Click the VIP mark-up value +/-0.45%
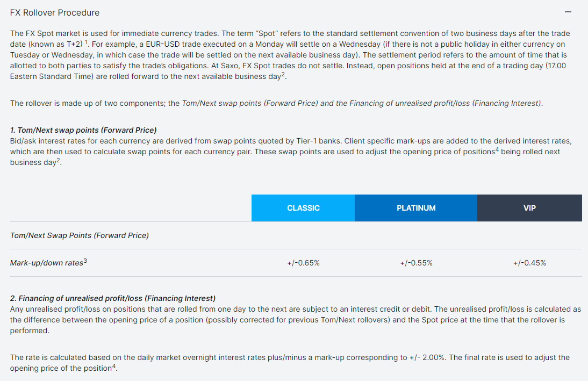 [x=529, y=263]
